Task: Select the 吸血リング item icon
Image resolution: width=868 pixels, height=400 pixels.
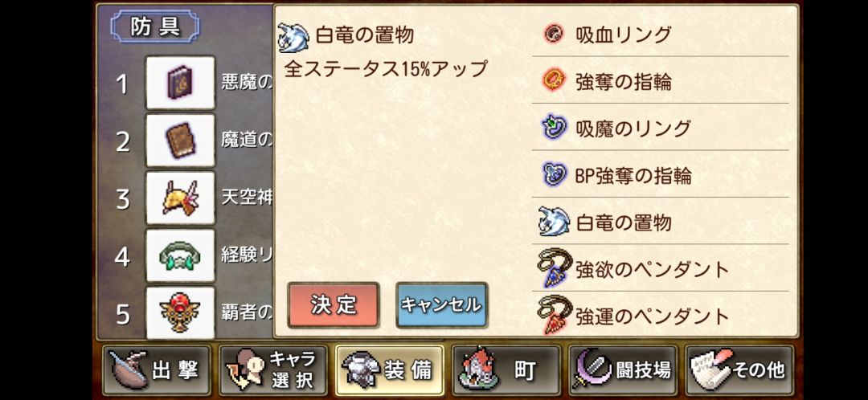Action: (551, 35)
